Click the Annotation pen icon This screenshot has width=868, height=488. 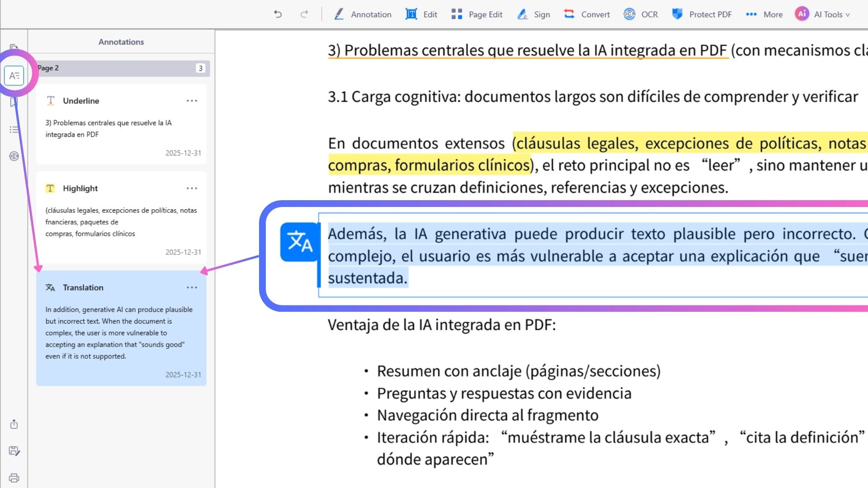click(x=339, y=14)
